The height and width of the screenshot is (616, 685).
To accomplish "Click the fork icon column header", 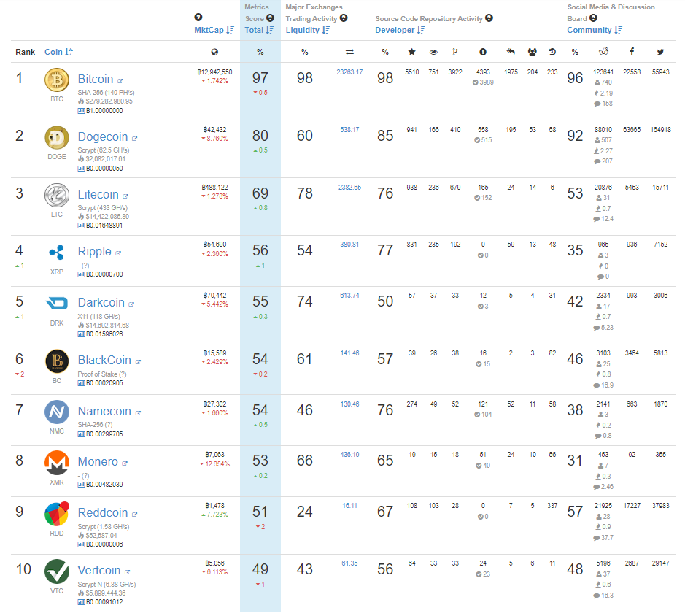I will (x=454, y=52).
